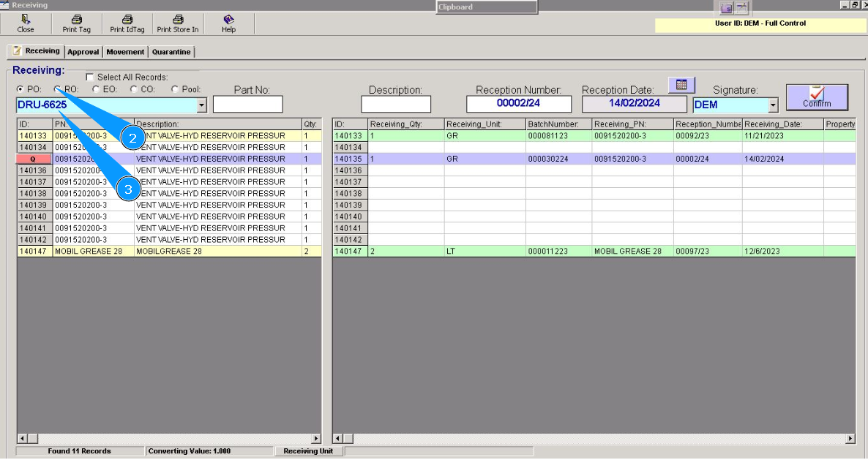Image resolution: width=868 pixels, height=460 pixels.
Task: Click the MOBILGREASE 28 description cell
Action: (217, 252)
